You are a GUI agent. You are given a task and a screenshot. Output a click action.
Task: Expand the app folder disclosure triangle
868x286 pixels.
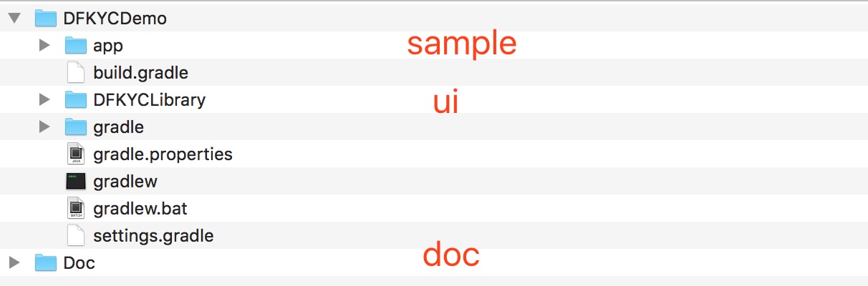pyautogui.click(x=44, y=46)
